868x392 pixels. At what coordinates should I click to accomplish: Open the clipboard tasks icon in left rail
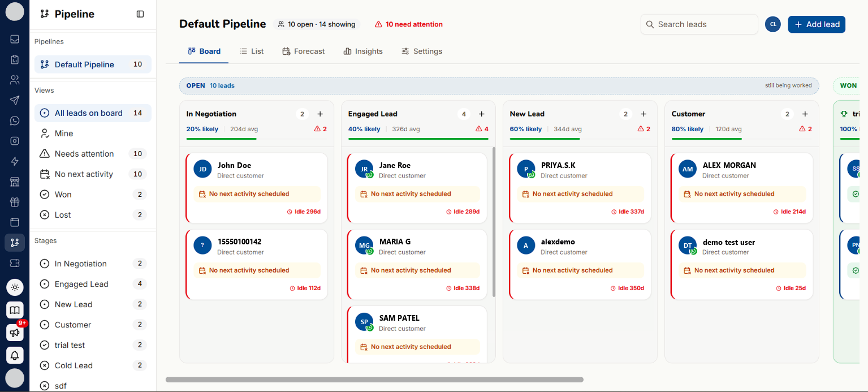(x=15, y=59)
